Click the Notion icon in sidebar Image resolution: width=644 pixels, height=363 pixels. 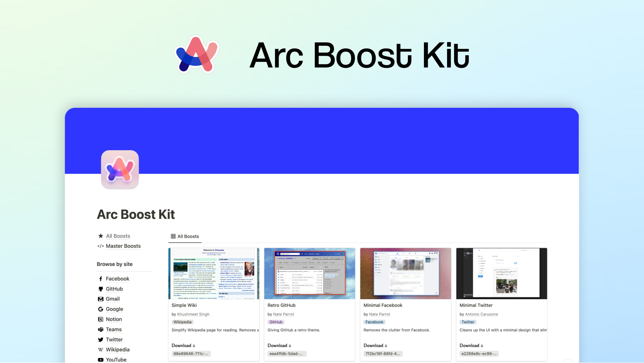(101, 319)
